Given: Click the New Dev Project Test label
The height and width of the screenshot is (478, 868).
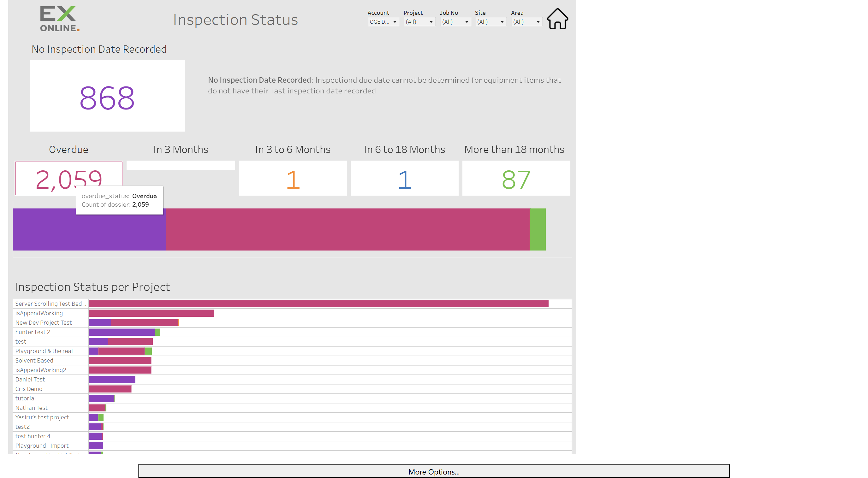Looking at the screenshot, I should (x=44, y=322).
